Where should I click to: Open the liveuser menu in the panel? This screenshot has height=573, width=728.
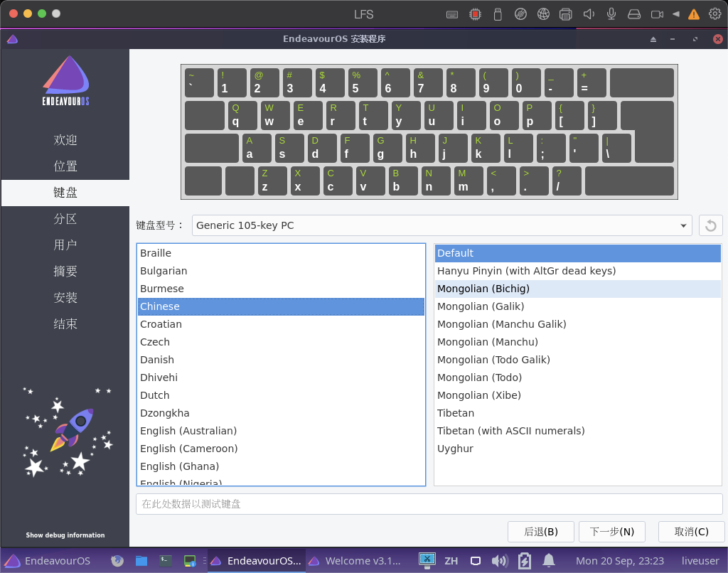coord(700,561)
